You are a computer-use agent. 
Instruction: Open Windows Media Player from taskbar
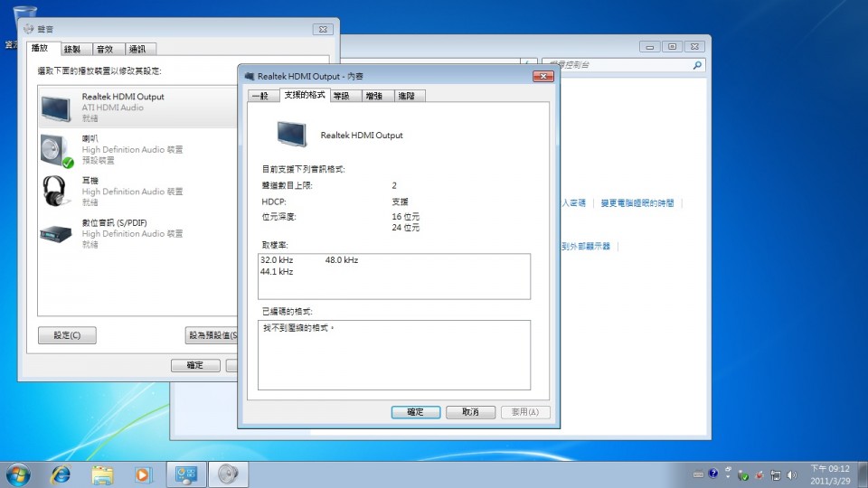click(x=142, y=474)
